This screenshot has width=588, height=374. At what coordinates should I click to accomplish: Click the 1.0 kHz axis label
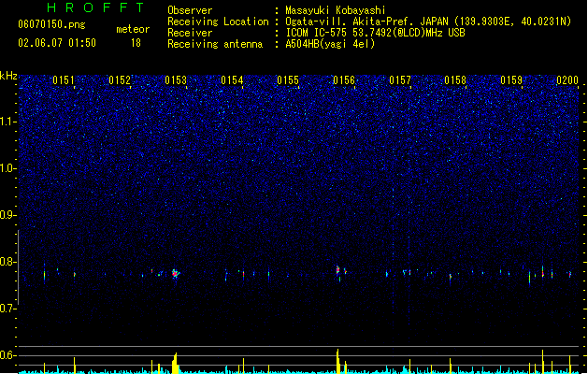(x=8, y=168)
